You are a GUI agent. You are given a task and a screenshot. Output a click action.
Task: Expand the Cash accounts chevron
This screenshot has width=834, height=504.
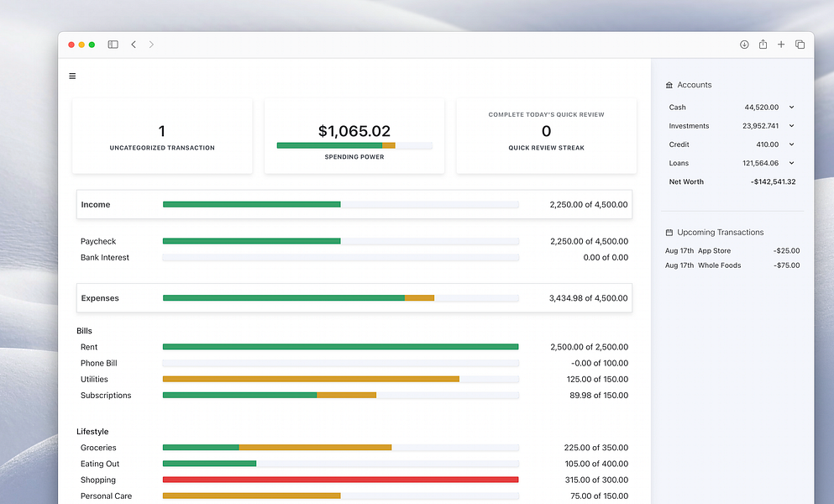(791, 108)
